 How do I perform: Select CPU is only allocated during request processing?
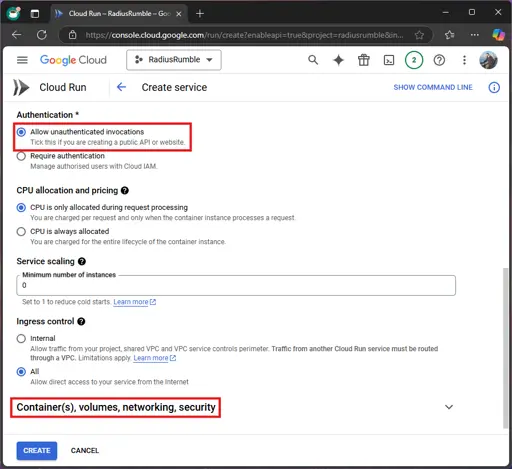pos(21,208)
